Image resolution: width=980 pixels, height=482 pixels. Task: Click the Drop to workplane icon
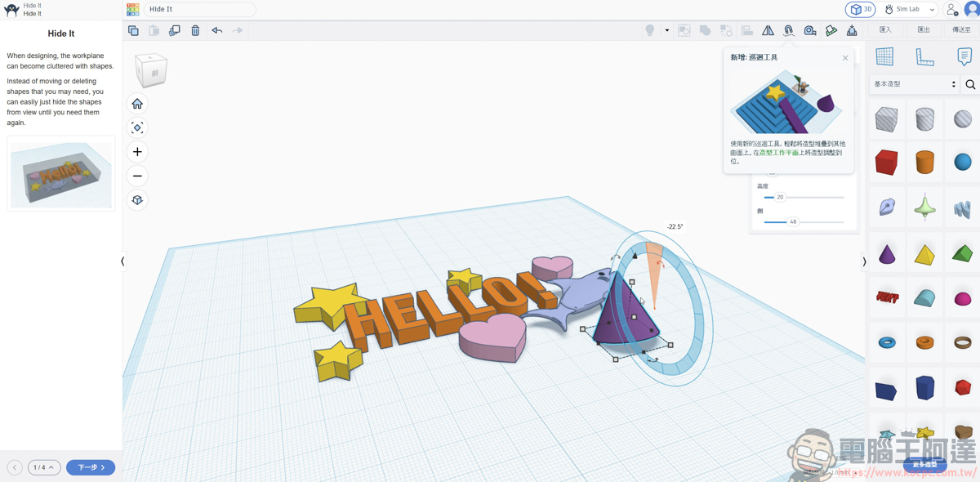(852, 30)
